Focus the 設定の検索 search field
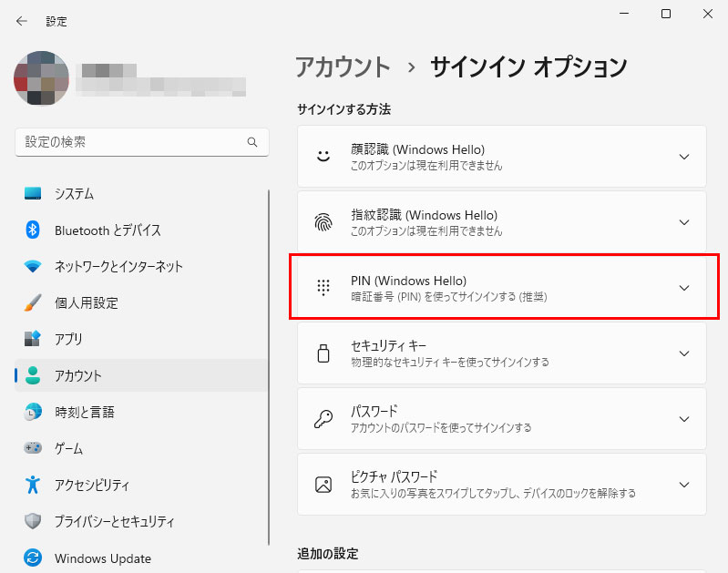The height and width of the screenshot is (573, 728). click(142, 142)
